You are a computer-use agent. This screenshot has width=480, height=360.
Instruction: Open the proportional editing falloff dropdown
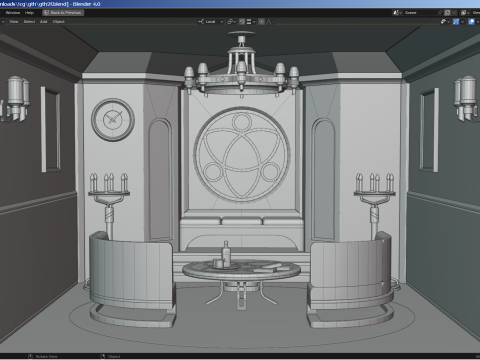[269, 22]
